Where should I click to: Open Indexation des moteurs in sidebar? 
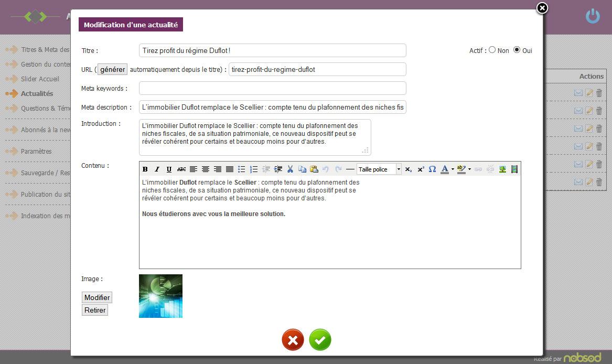tap(38, 216)
